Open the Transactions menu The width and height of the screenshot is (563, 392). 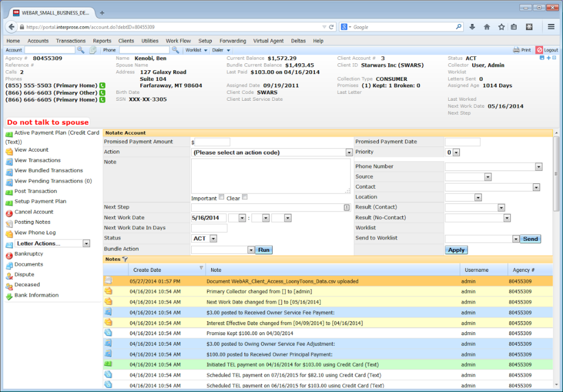[70, 40]
